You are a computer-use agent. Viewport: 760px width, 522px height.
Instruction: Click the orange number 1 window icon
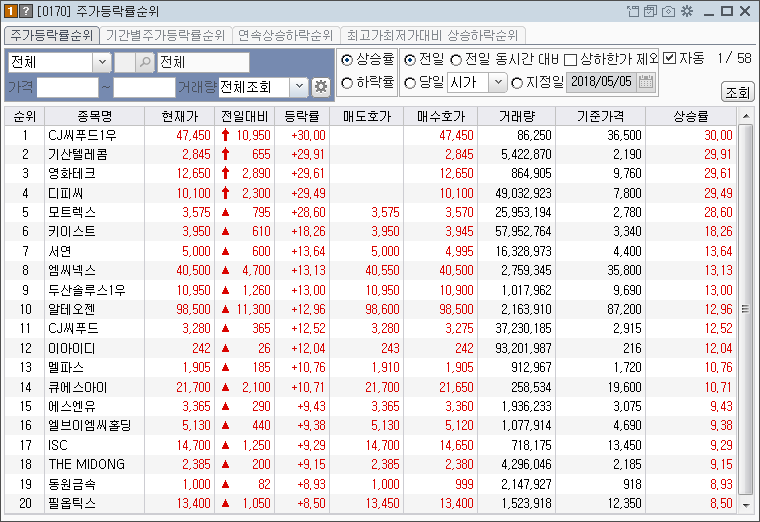11,11
